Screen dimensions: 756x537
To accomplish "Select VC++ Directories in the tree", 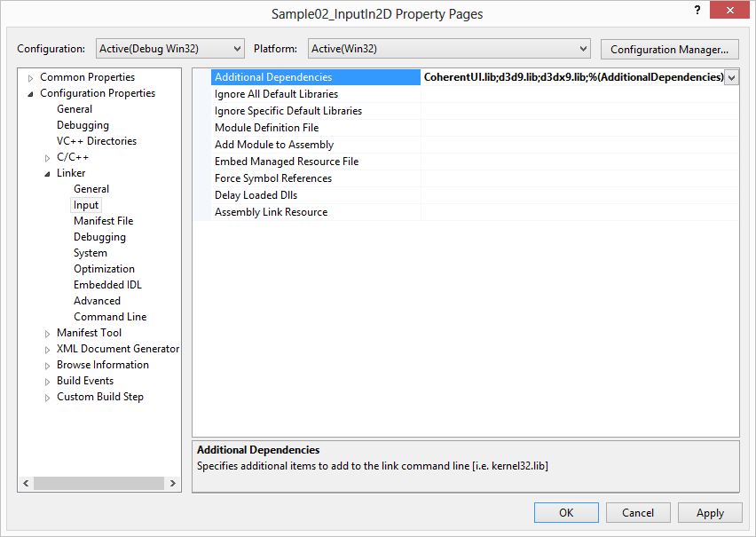I will coord(97,140).
